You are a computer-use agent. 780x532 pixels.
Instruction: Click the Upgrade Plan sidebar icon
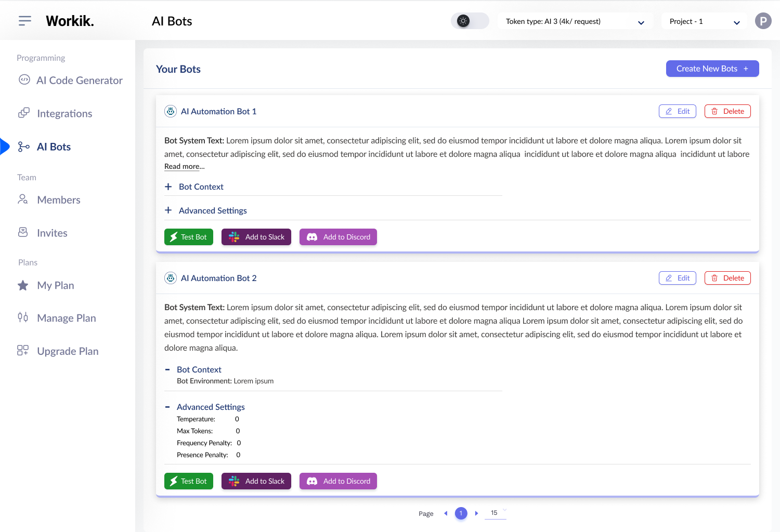[22, 351]
